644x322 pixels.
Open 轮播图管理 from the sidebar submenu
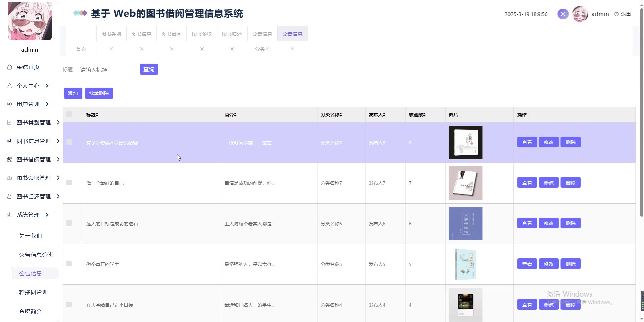click(x=33, y=292)
